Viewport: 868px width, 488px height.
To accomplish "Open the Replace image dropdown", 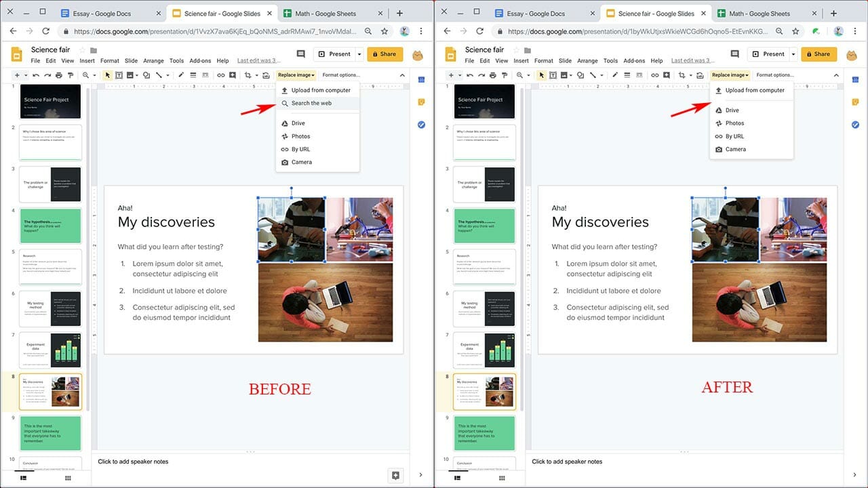I will coord(296,75).
